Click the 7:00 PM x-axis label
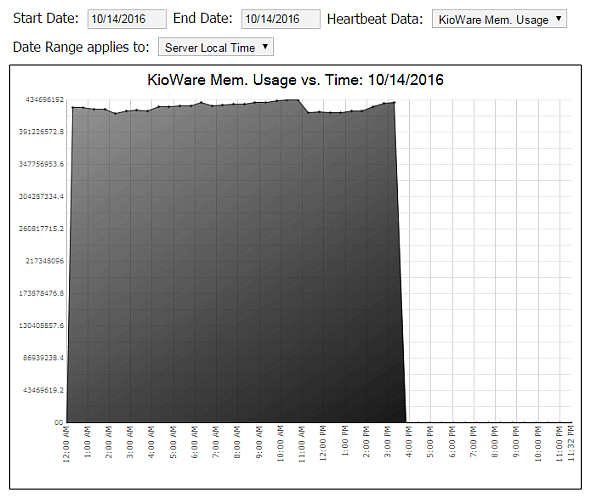This screenshot has height=498, width=591. pos(473,442)
